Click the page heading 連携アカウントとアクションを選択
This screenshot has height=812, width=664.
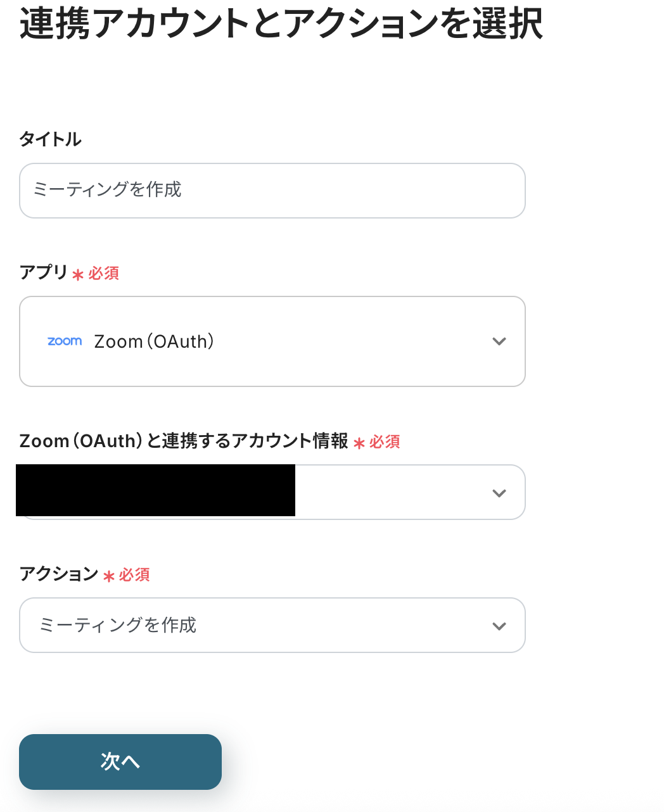pyautogui.click(x=281, y=24)
